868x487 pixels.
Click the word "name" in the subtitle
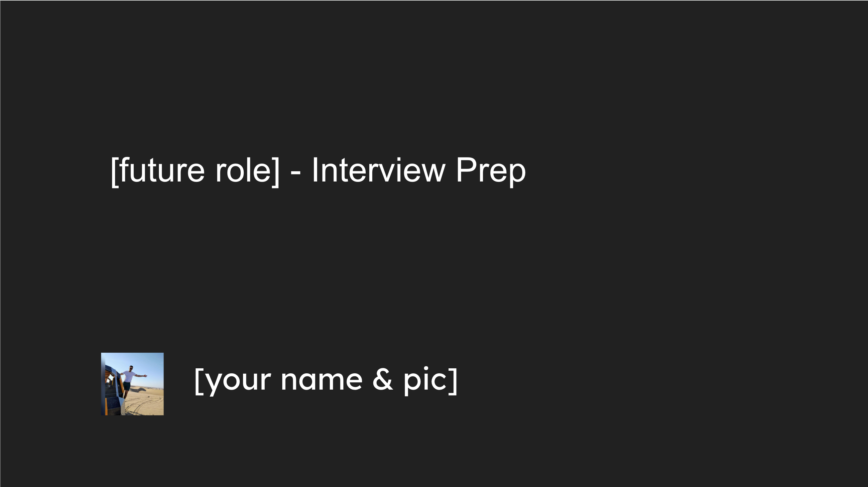[x=322, y=381]
